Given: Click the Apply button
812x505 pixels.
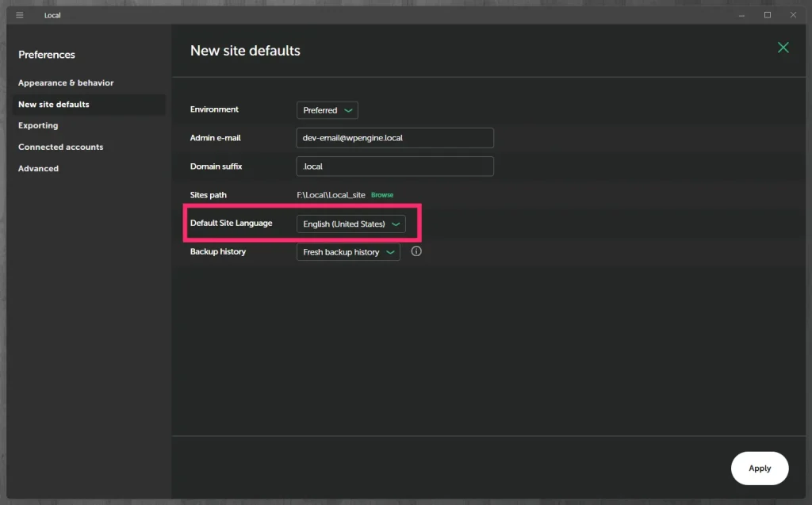Looking at the screenshot, I should pyautogui.click(x=760, y=469).
